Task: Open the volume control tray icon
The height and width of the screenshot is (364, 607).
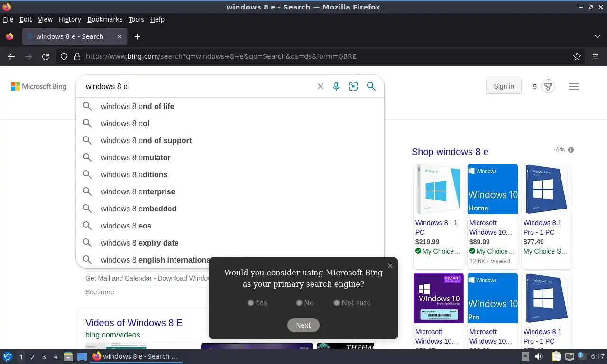Action: [539, 356]
